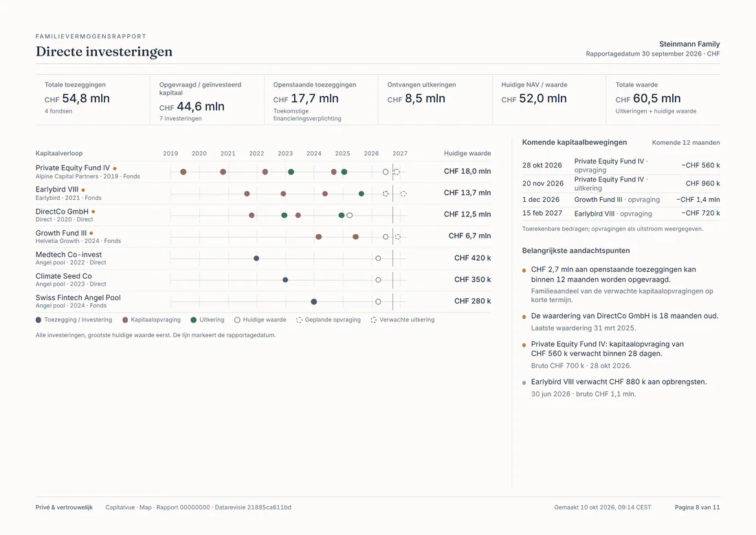Screen dimensions: 756x535
Task: Click the 'Komende 12 maanden' label
Action: tap(686, 143)
